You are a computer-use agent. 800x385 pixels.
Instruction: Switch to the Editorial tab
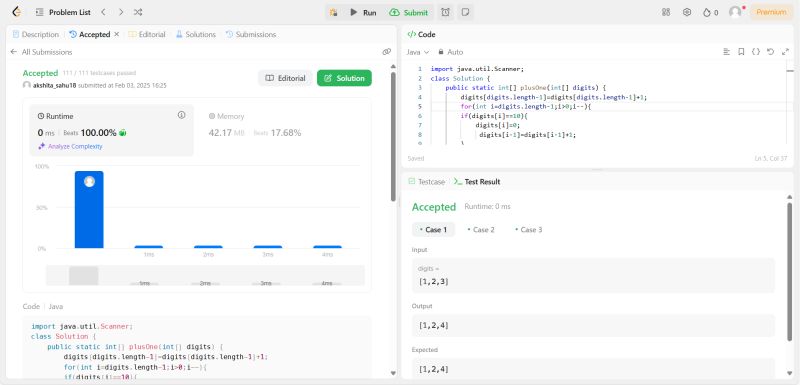click(147, 34)
